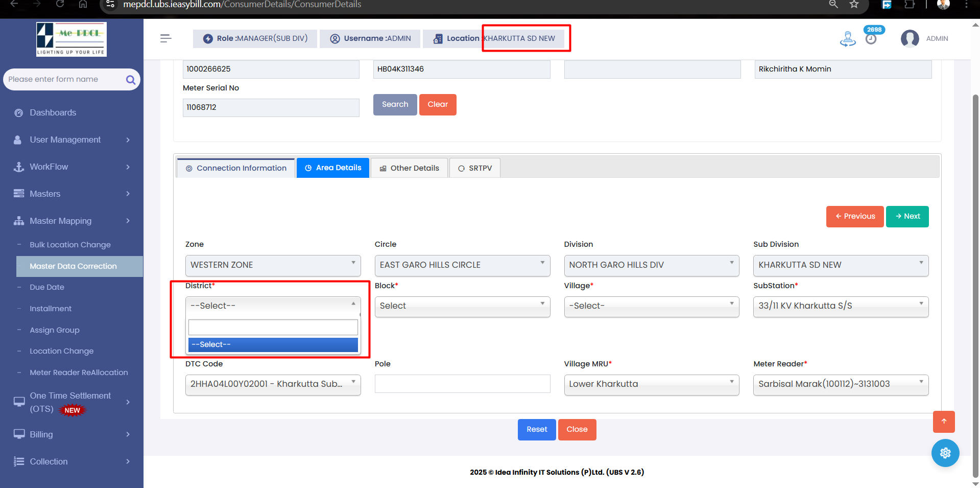Click the site information icon in address bar

[110, 5]
